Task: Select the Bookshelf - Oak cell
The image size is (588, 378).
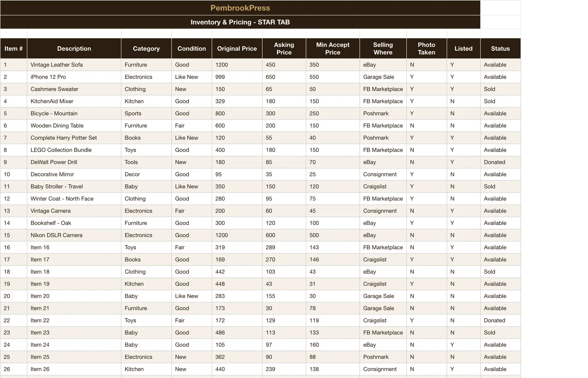Action: click(74, 223)
